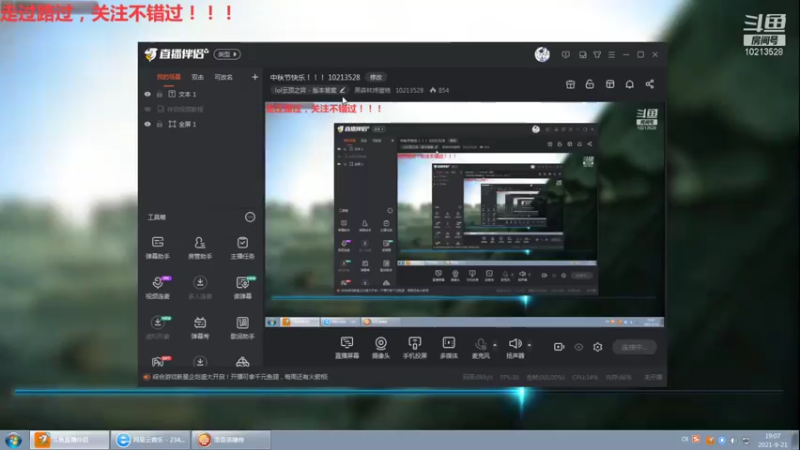Open the settings gear in bottom toolbar

tap(597, 347)
